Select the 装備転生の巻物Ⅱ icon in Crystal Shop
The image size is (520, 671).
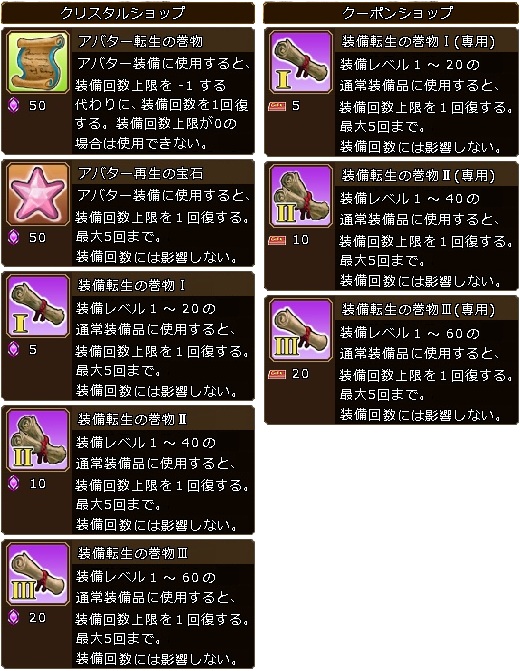[38, 440]
